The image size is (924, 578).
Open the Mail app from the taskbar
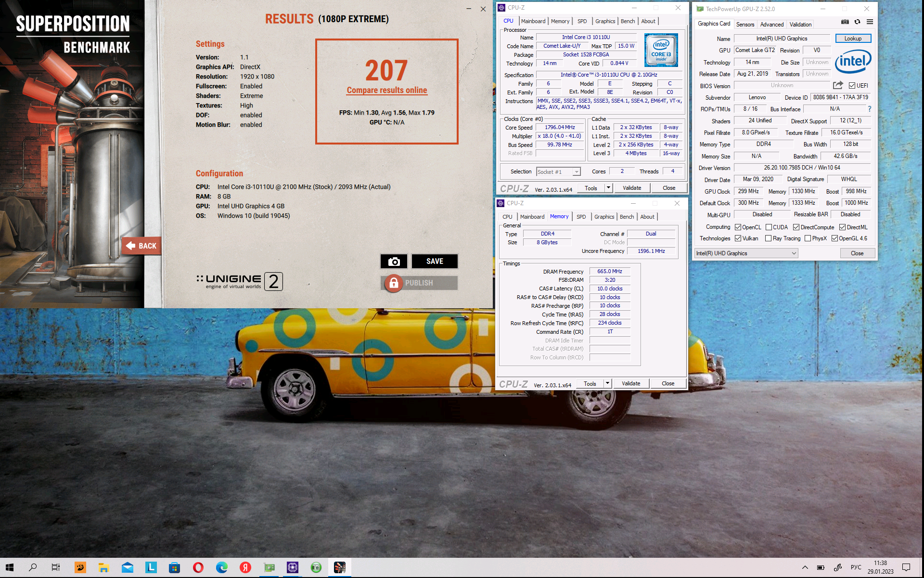click(x=127, y=567)
